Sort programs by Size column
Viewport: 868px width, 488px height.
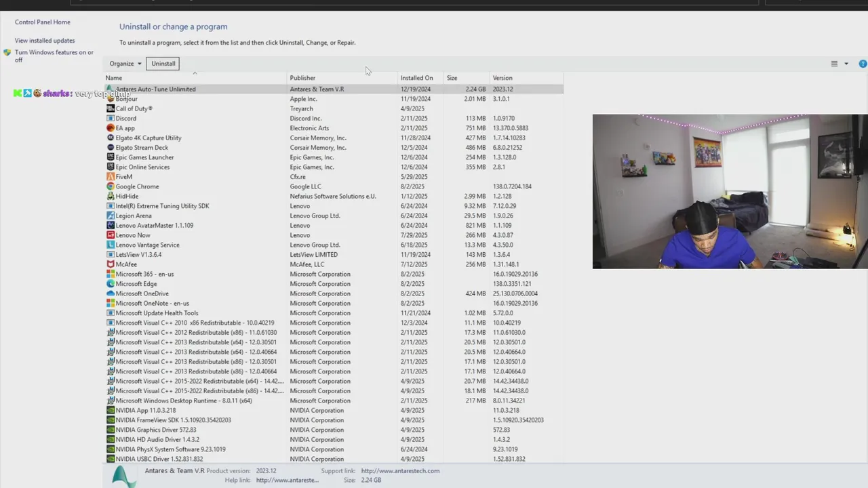[x=467, y=78]
